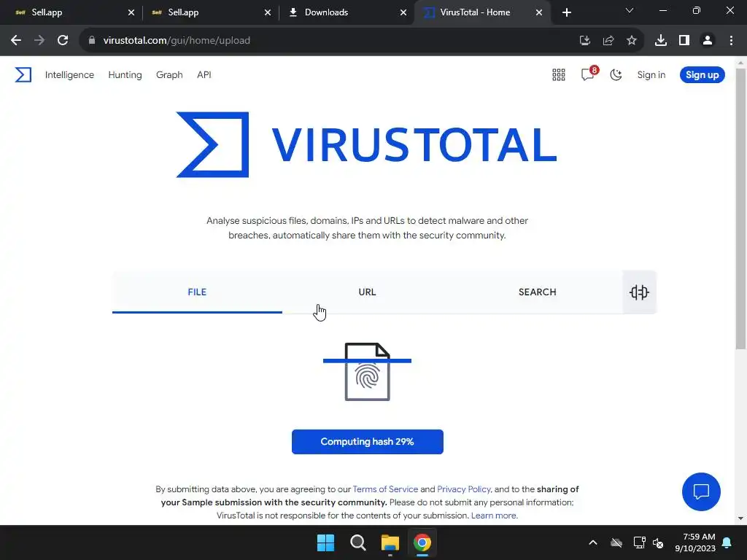Screen dimensions: 747x560
Task: Click the VirusTotal sigma logo in navbar
Action: [x=23, y=75]
